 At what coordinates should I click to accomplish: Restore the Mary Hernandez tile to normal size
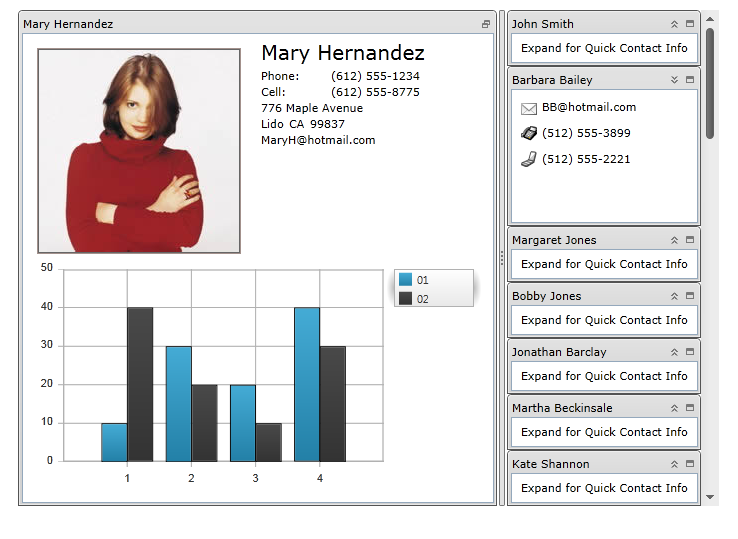(x=486, y=24)
